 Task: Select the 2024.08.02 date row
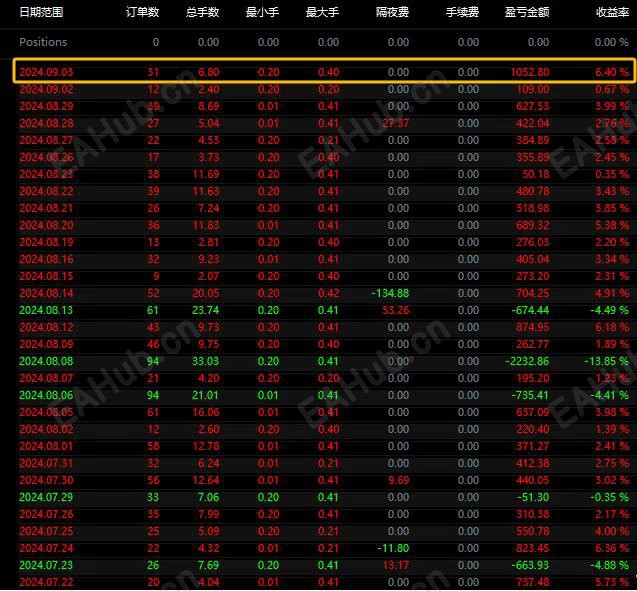tap(324, 430)
